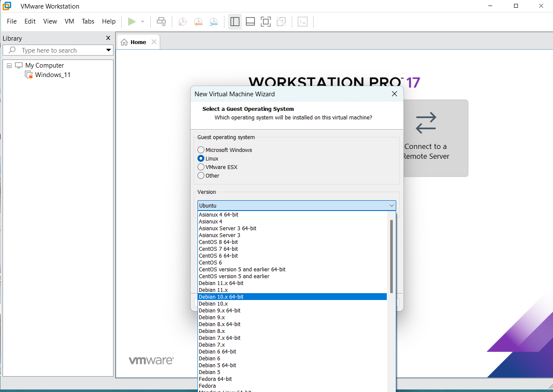Viewport: 553px width, 392px height.
Task: Open the Library search filter dropdown arrow
Action: tap(108, 50)
